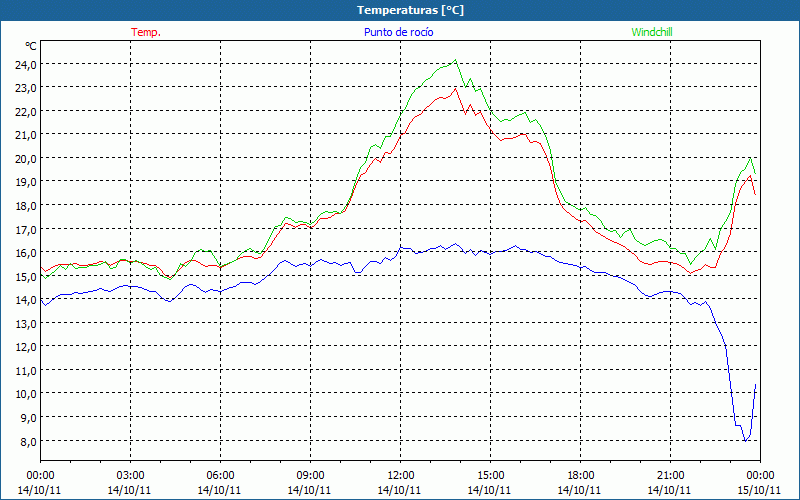Click the 15/10/11 date label

[x=760, y=490]
